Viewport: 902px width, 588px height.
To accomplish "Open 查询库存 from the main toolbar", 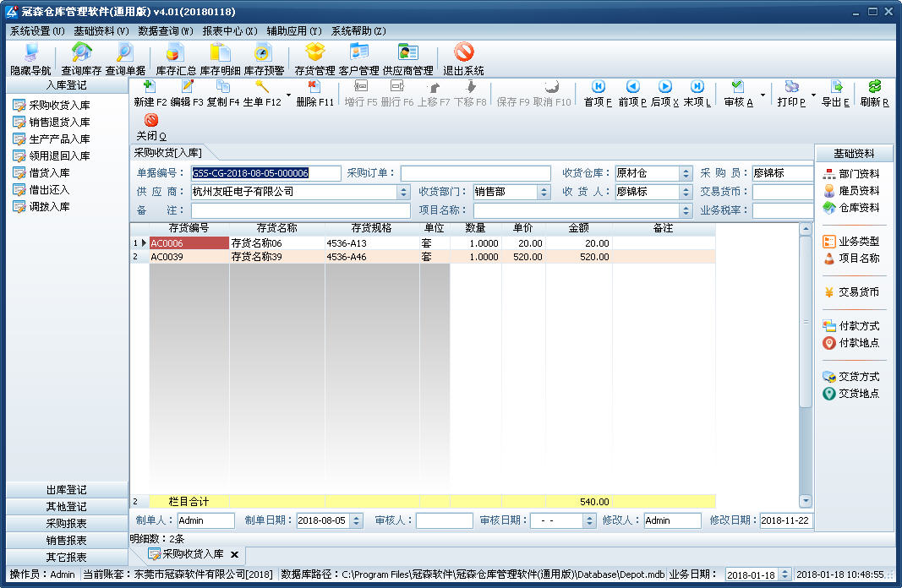I will coord(81,59).
